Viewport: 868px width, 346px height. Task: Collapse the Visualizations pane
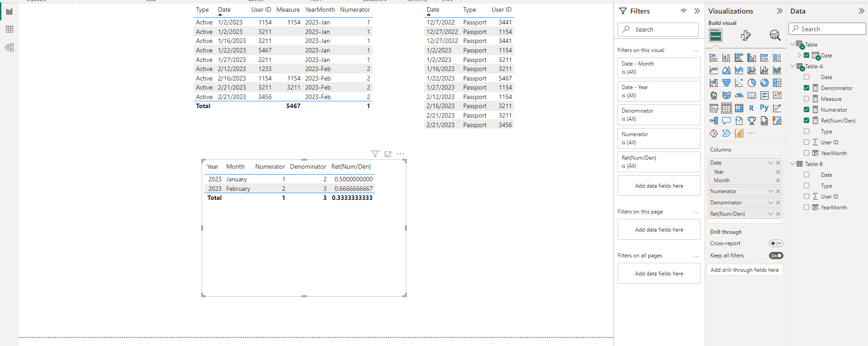[779, 11]
